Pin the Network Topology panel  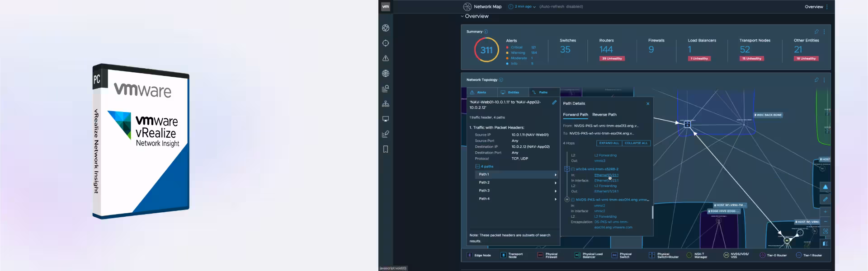[816, 80]
